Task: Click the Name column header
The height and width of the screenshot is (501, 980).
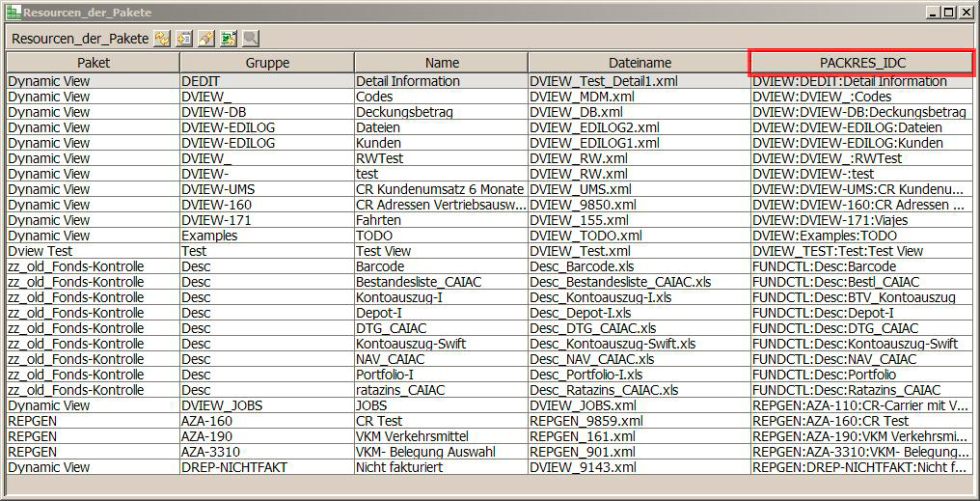Action: 441,63
